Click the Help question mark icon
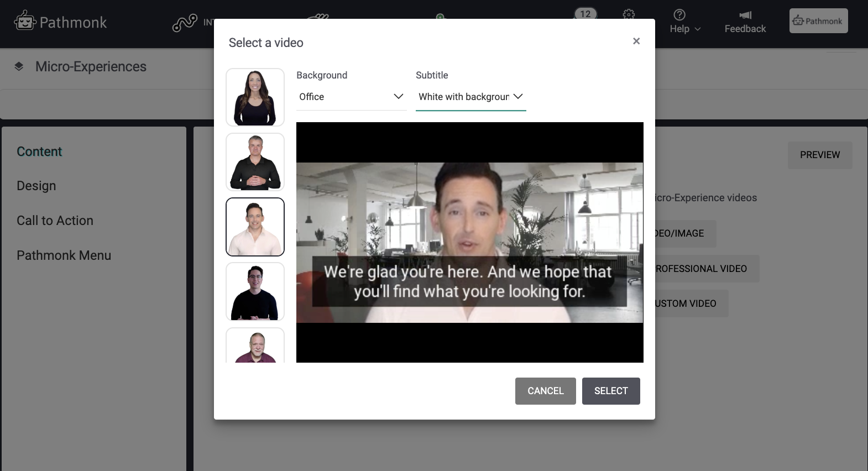The height and width of the screenshot is (471, 868). click(x=679, y=15)
